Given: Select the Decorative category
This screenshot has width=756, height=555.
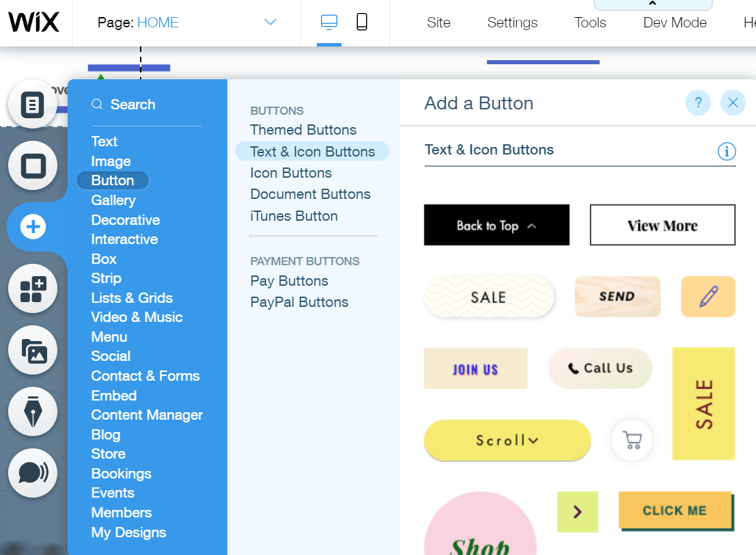Looking at the screenshot, I should click(x=126, y=220).
